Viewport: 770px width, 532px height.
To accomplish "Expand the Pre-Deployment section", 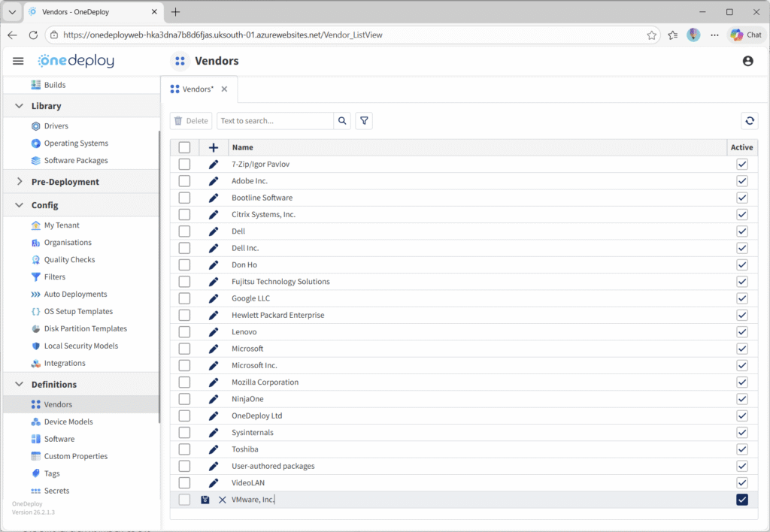I will point(19,182).
